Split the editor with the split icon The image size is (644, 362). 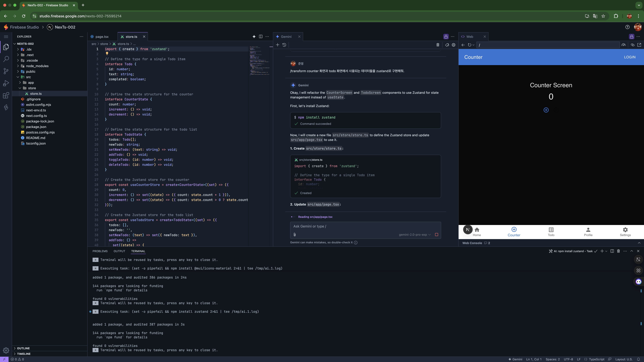coord(260,37)
